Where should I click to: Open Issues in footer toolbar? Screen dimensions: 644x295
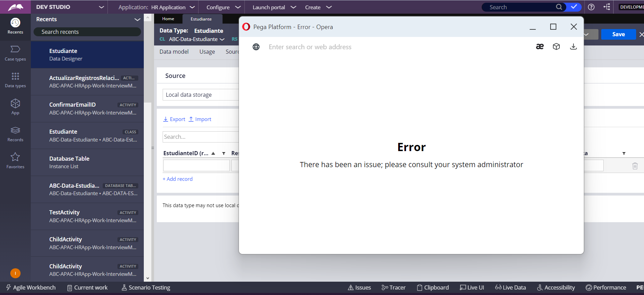click(x=359, y=287)
